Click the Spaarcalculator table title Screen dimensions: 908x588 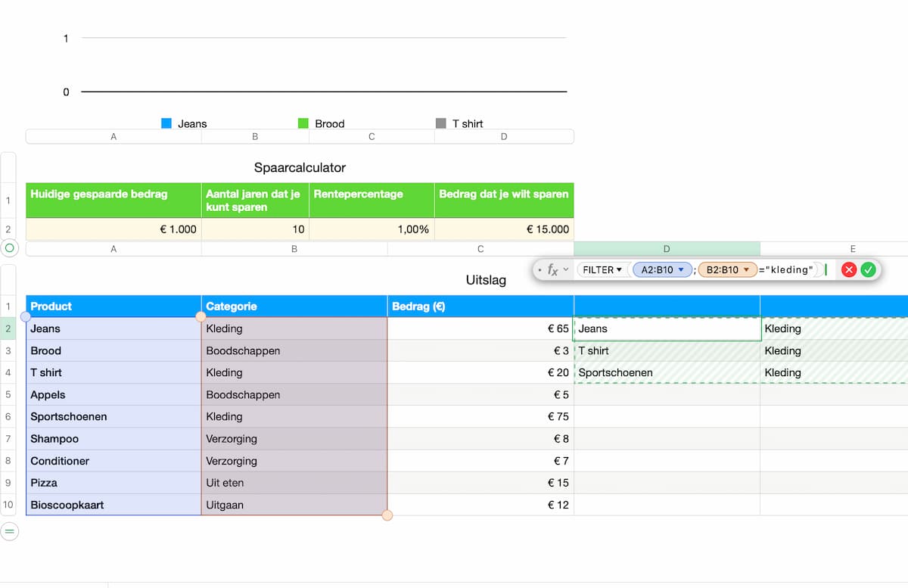click(x=300, y=167)
